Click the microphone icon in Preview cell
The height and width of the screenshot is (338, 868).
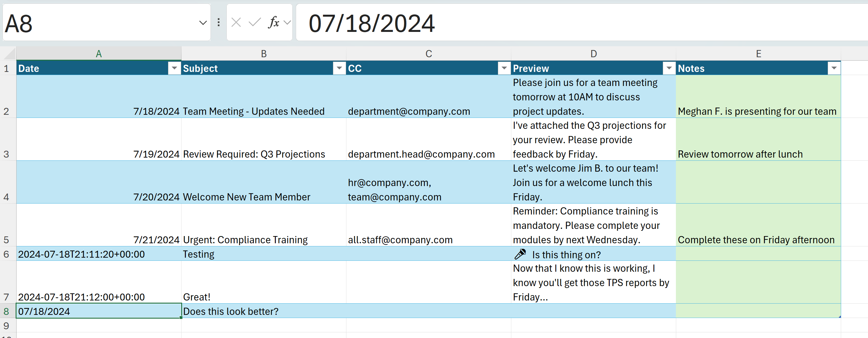[520, 254]
